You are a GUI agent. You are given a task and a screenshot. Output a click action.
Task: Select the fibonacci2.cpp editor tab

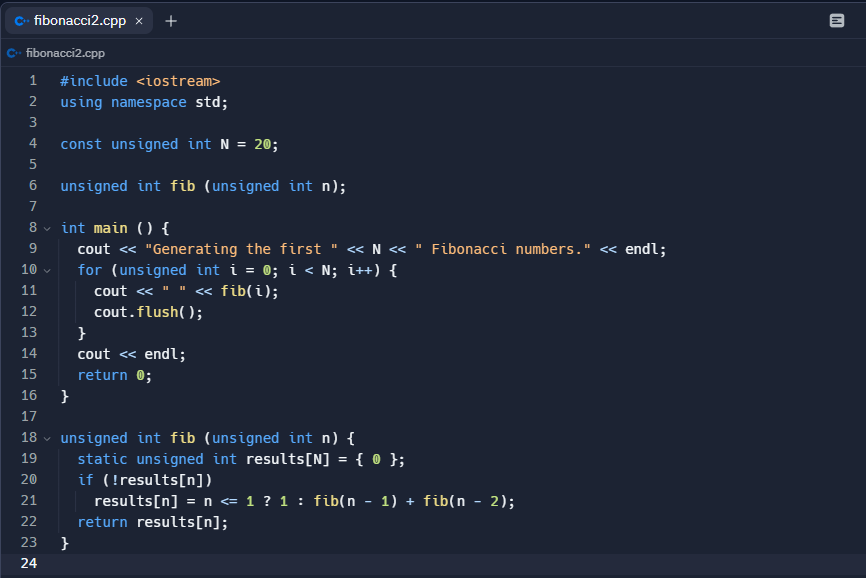pyautogui.click(x=80, y=19)
